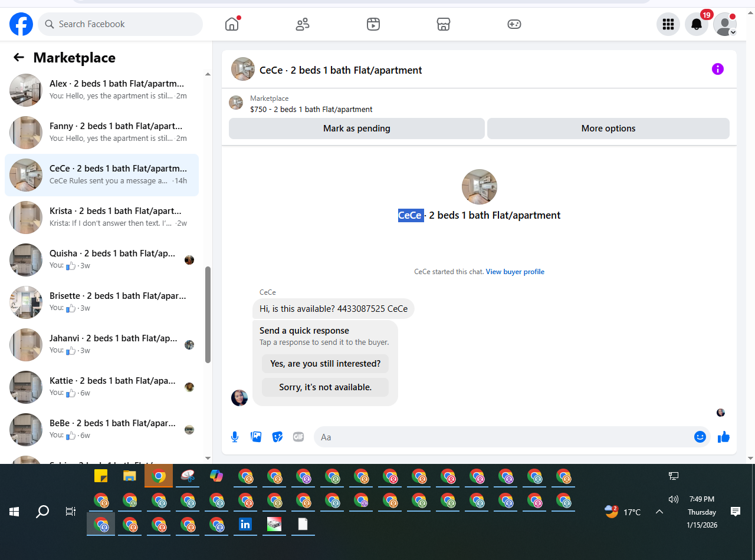Click the Aa message input field

(512, 437)
